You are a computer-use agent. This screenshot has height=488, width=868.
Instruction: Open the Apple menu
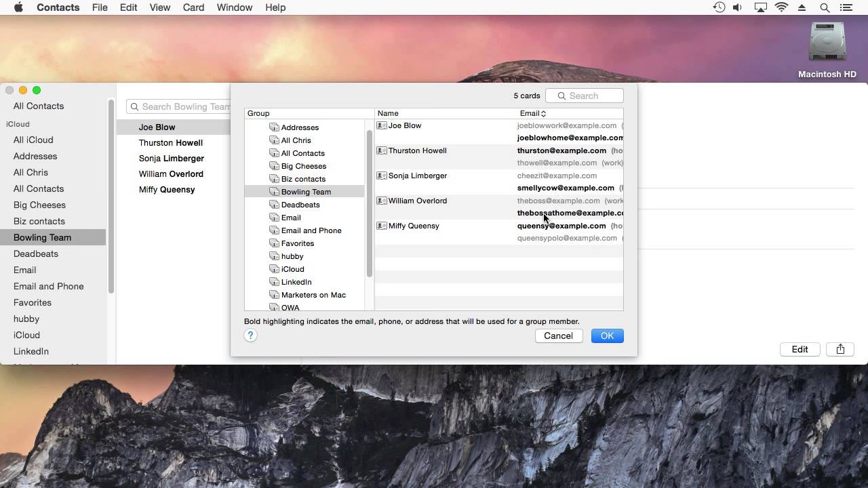click(x=18, y=7)
